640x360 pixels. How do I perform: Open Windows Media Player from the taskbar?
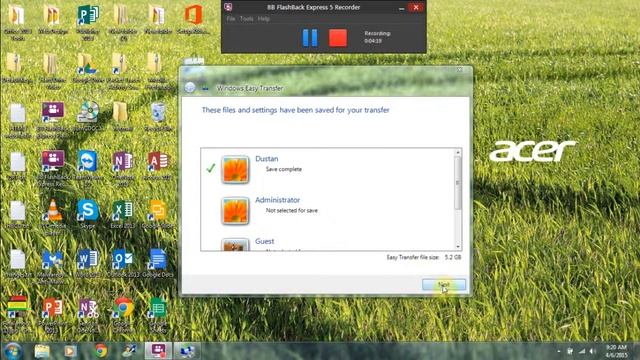click(70, 351)
